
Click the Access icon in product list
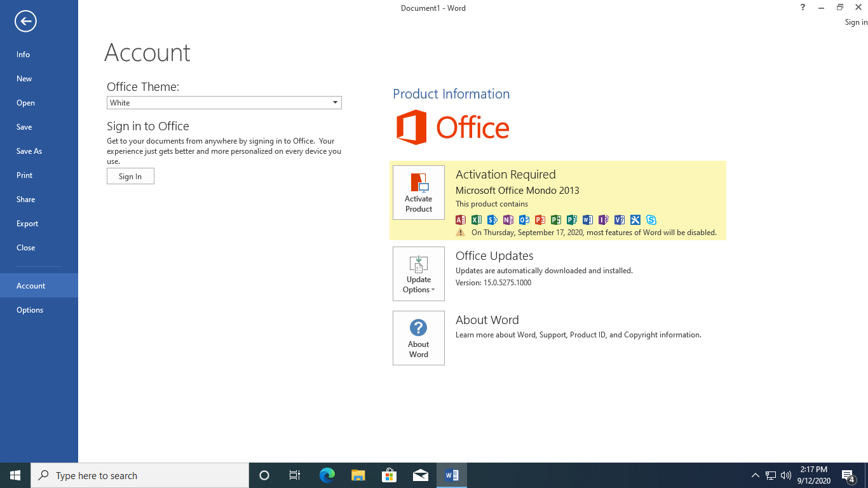tap(461, 220)
